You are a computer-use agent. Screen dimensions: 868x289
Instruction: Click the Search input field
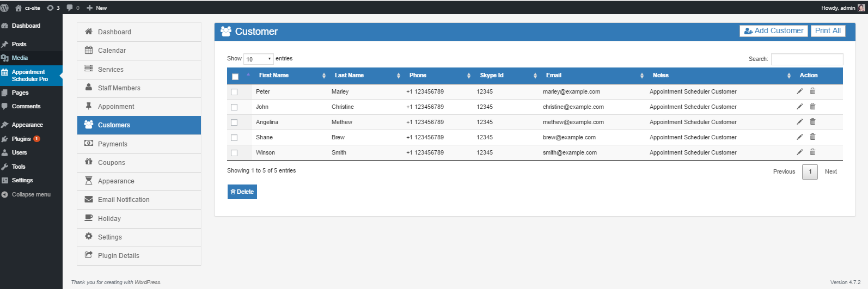pyautogui.click(x=806, y=59)
